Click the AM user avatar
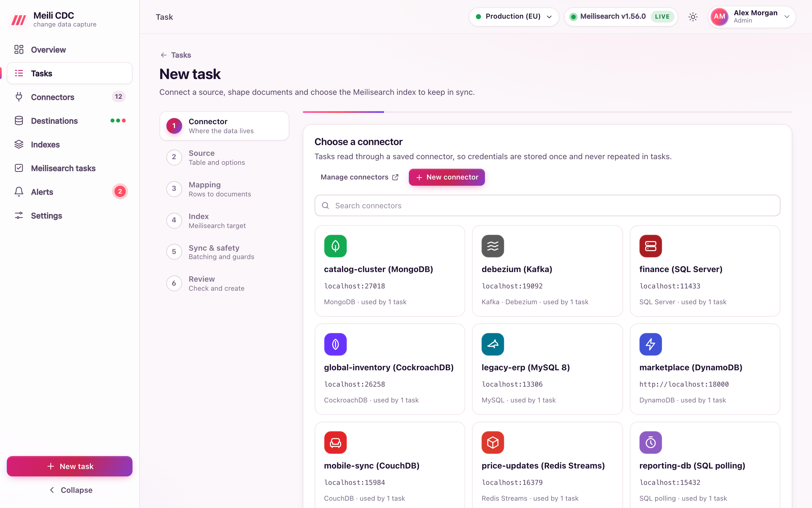This screenshot has height=508, width=812. pyautogui.click(x=720, y=16)
